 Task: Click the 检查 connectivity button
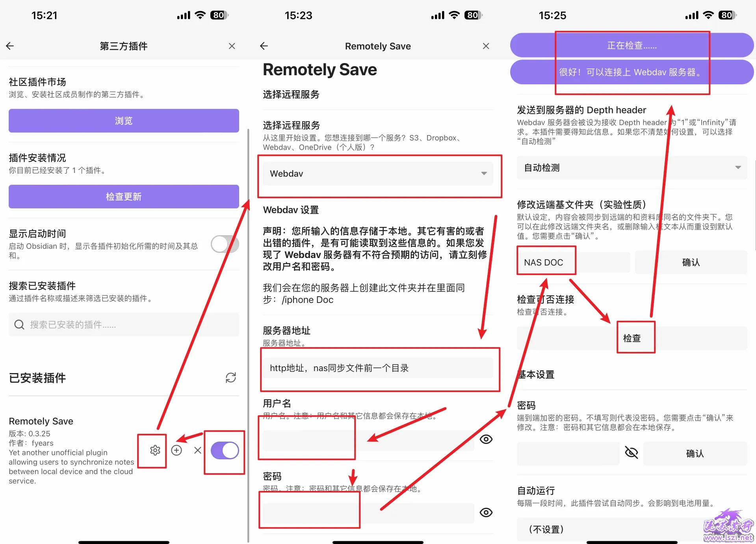coord(632,338)
